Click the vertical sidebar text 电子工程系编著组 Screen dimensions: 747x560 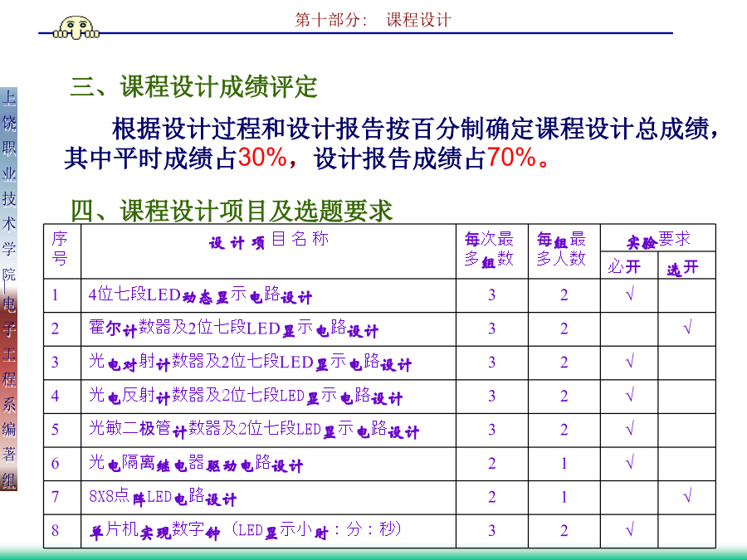coord(9,392)
